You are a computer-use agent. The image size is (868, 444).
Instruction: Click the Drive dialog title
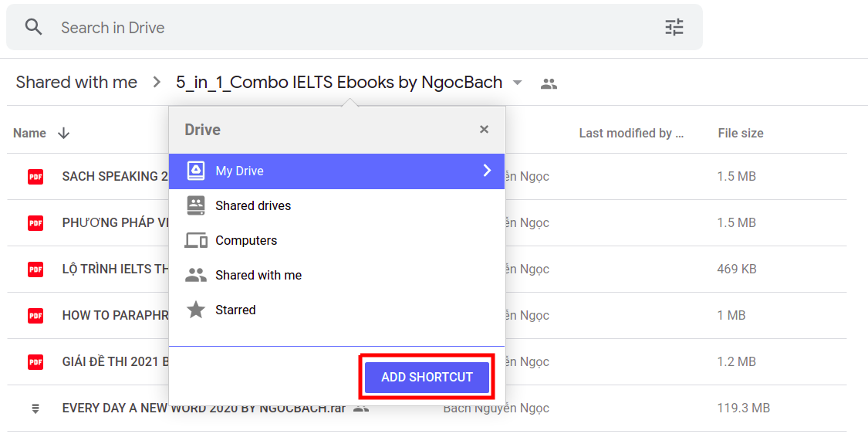tap(203, 130)
